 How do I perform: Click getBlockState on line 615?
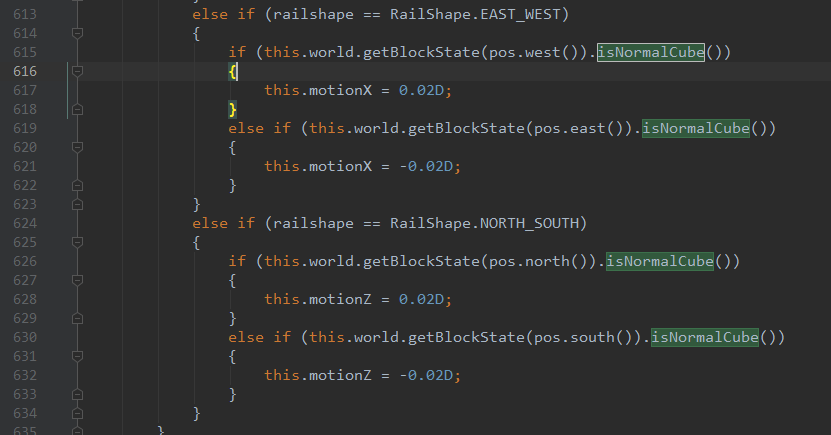[x=421, y=52]
